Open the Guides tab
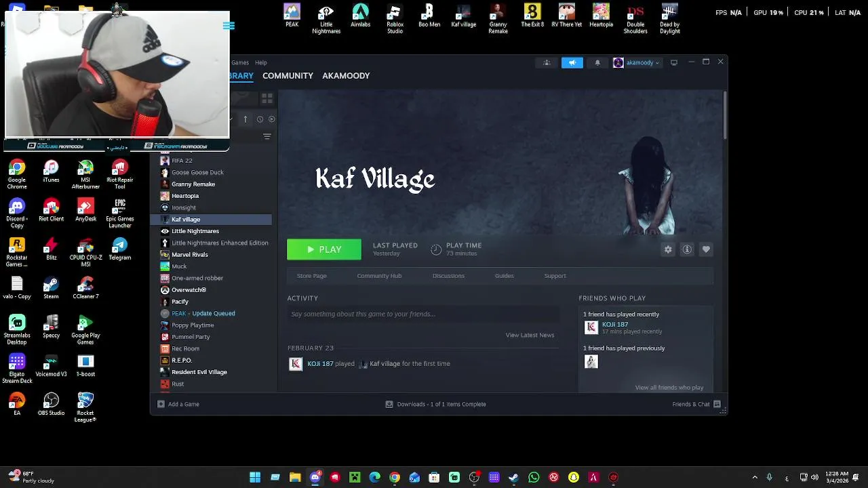The height and width of the screenshot is (488, 868). pos(504,276)
